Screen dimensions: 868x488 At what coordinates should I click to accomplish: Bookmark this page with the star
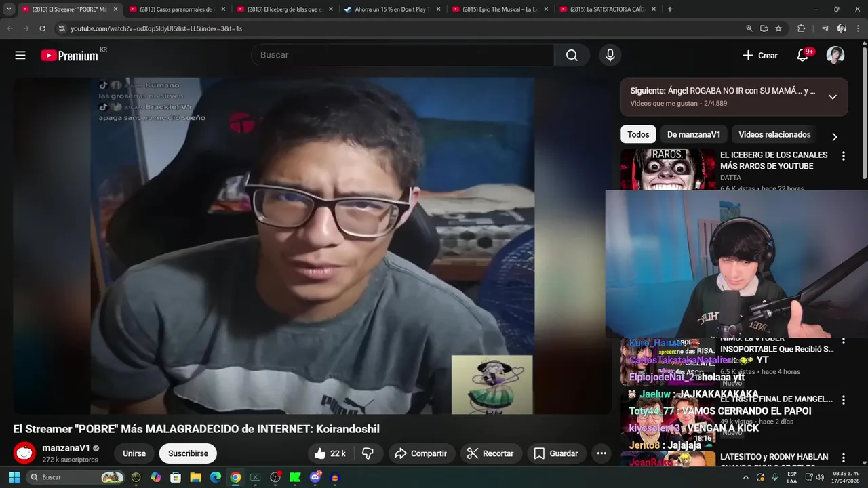click(778, 28)
